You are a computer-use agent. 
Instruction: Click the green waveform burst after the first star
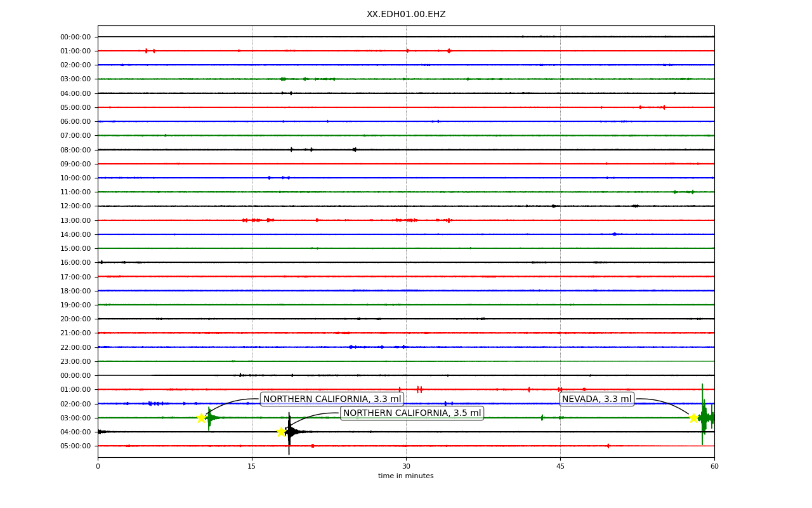point(210,418)
